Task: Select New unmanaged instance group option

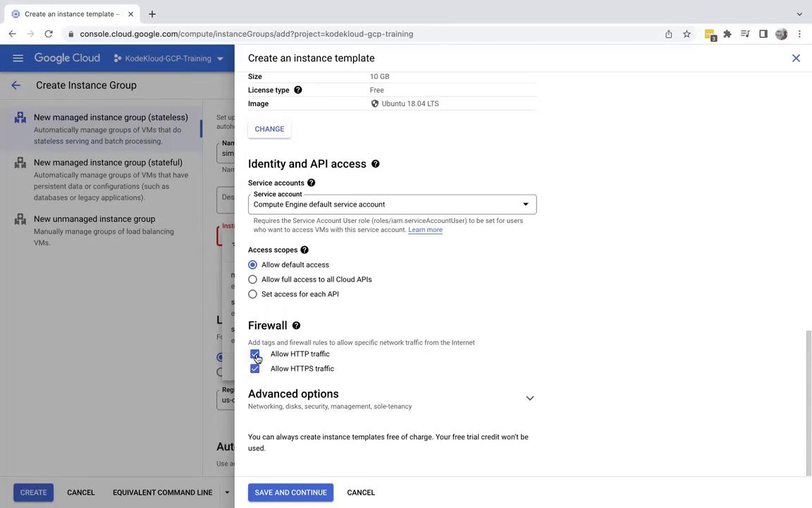Action: click(x=94, y=219)
